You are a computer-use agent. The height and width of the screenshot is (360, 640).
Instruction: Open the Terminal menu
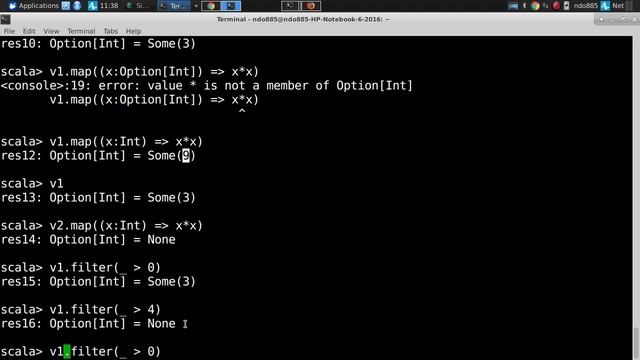click(x=81, y=31)
